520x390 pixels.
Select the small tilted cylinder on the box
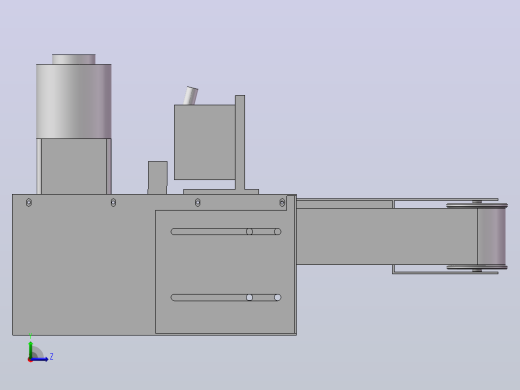click(191, 96)
